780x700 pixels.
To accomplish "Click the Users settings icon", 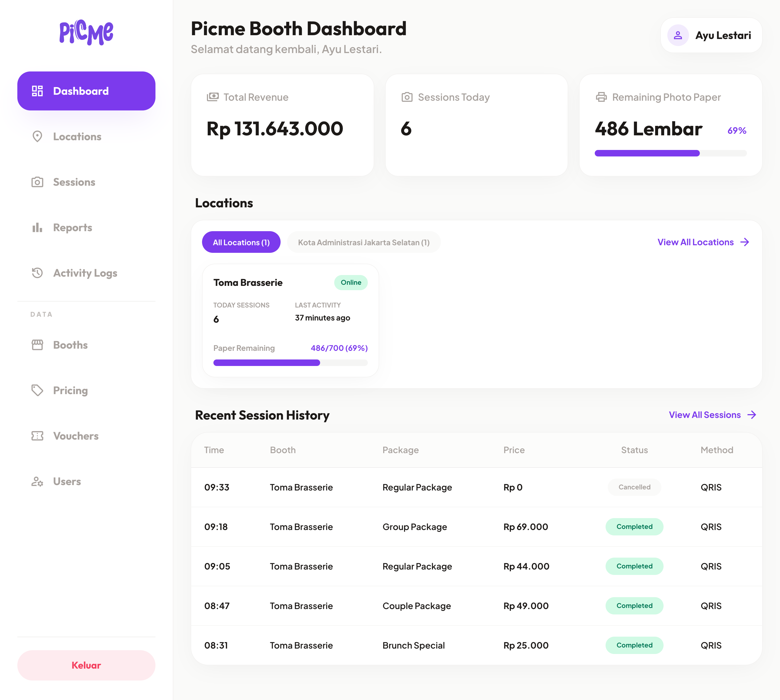I will pos(37,481).
